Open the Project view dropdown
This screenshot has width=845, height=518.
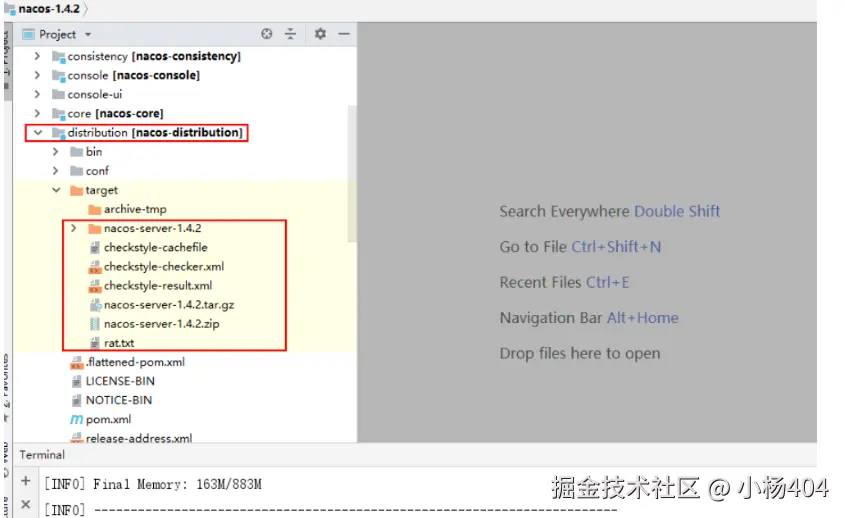pos(88,34)
